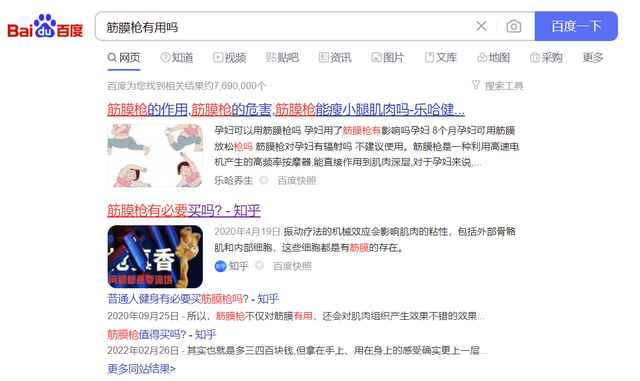Open 百度快照 for the 乐哈养生 result
Viewport: 640px width, 381px height.
pyautogui.click(x=297, y=180)
